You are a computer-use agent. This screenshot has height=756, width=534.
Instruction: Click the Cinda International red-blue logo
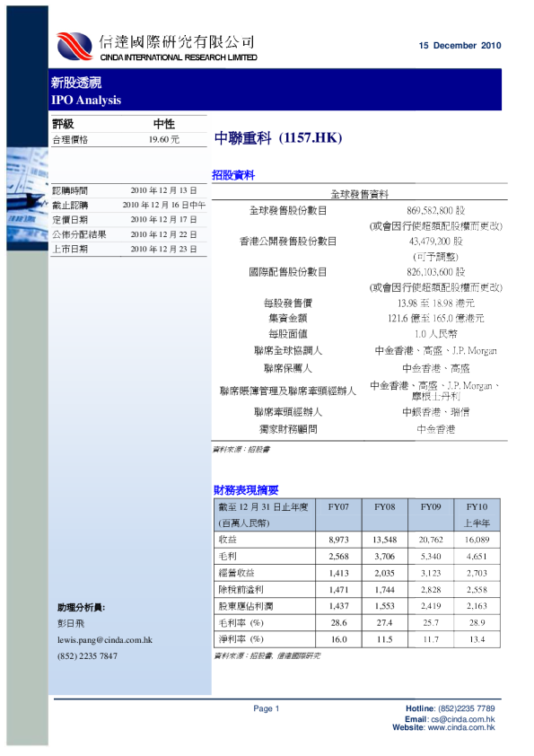(74, 46)
